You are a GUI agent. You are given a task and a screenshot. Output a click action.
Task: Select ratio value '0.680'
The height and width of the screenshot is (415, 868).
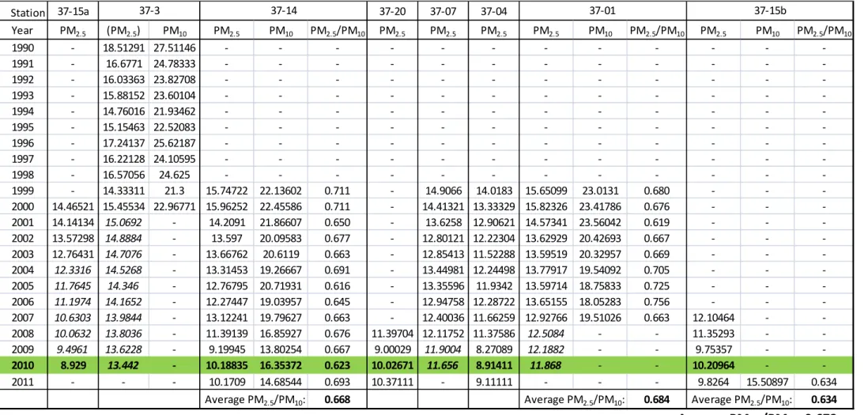point(657,191)
